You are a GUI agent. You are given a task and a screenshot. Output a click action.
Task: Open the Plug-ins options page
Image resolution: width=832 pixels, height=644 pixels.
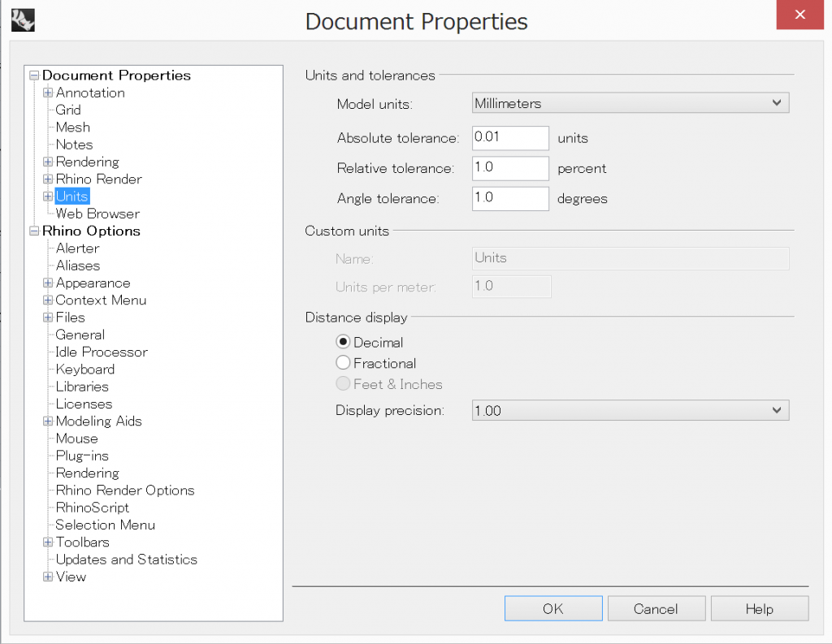[82, 456]
